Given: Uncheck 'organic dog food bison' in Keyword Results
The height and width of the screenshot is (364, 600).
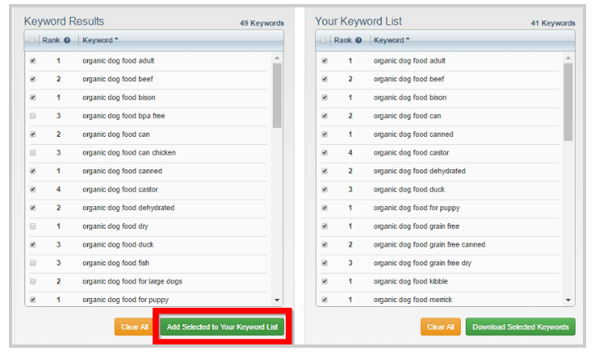Looking at the screenshot, I should pos(33,97).
